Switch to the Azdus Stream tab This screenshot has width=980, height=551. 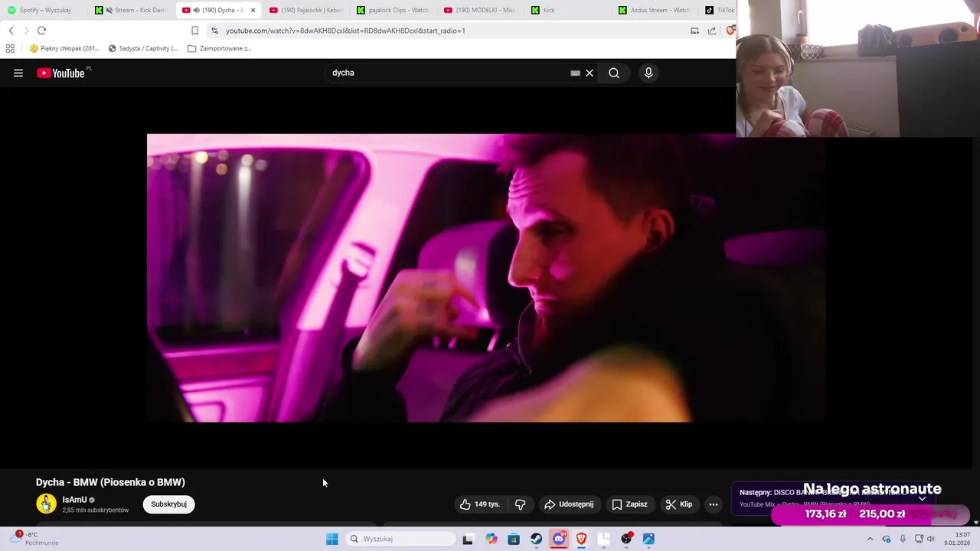click(x=655, y=10)
